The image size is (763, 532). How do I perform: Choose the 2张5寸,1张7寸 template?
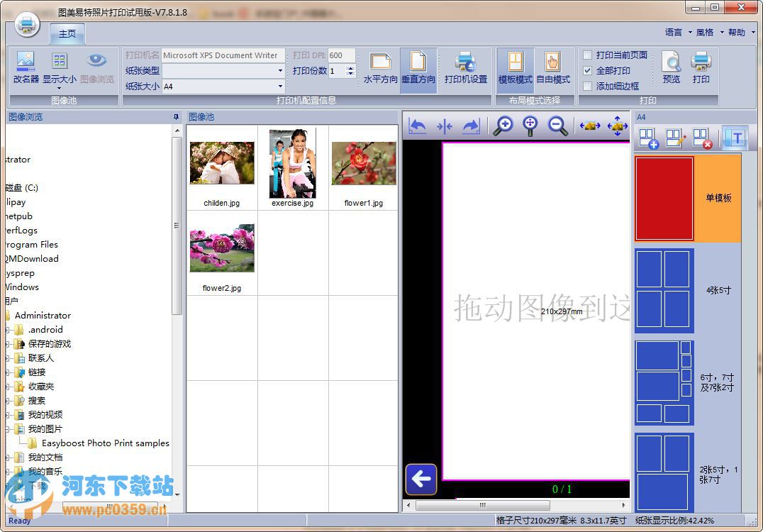click(x=664, y=472)
